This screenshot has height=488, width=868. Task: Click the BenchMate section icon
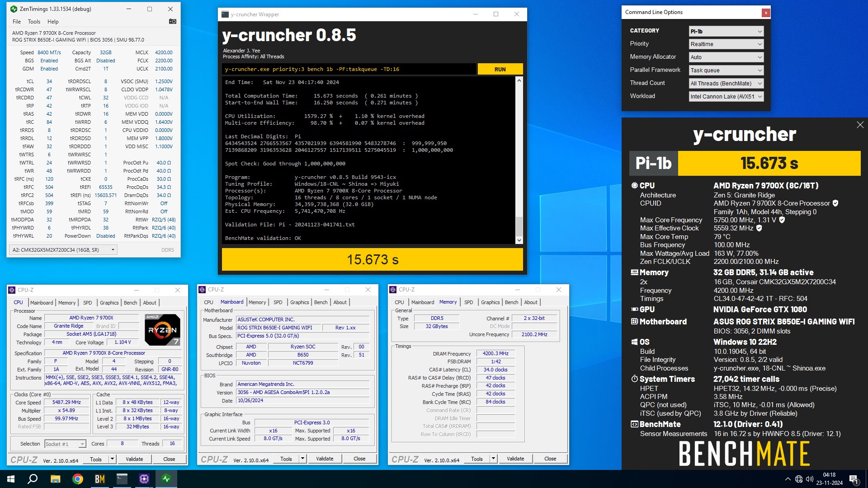click(634, 424)
